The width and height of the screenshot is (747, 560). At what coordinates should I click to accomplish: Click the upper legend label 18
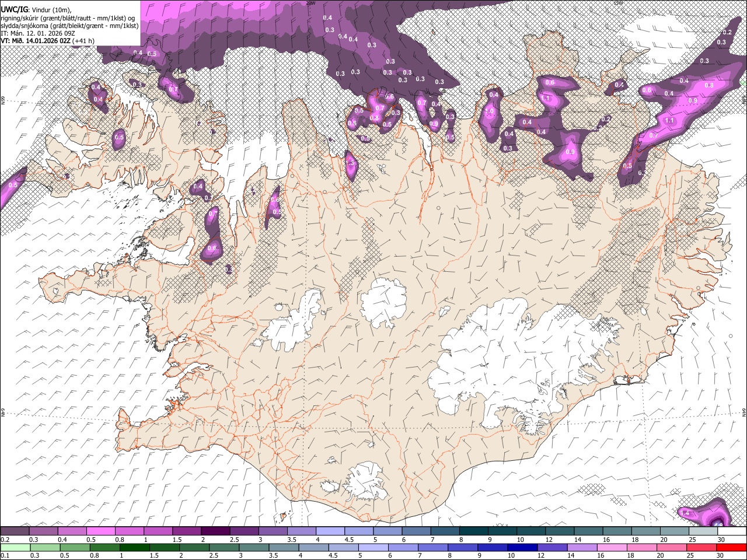(635, 540)
